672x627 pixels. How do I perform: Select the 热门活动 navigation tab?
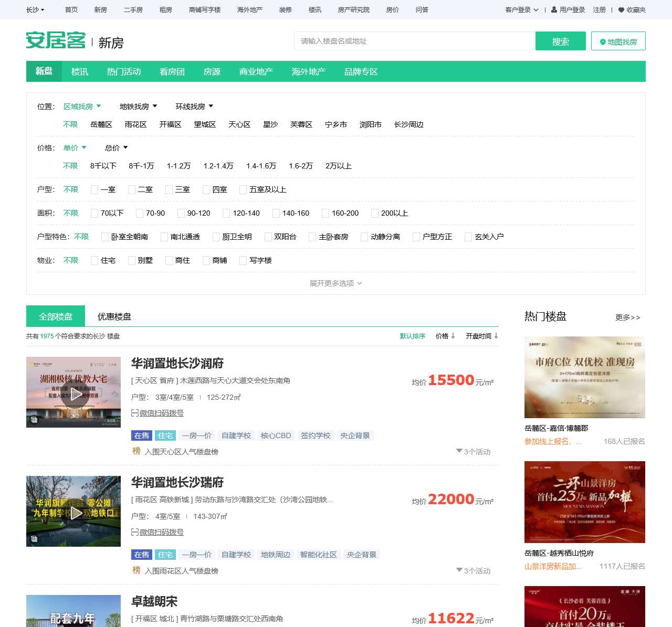[x=124, y=71]
